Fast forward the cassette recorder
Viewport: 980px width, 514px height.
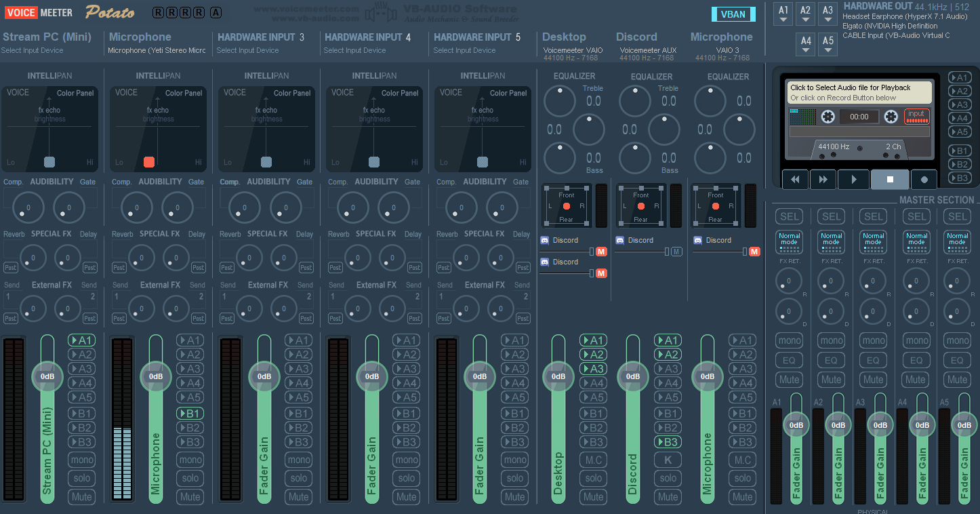pos(823,180)
